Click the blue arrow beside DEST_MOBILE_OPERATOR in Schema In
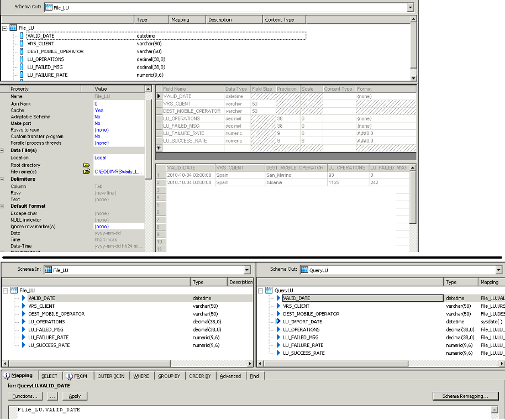Viewport: 505px width, 420px height. 24,314
